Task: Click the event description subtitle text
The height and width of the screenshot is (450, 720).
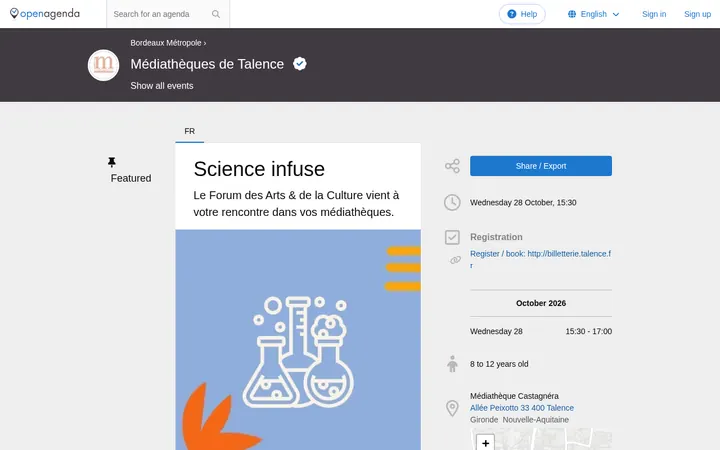Action: (296, 203)
